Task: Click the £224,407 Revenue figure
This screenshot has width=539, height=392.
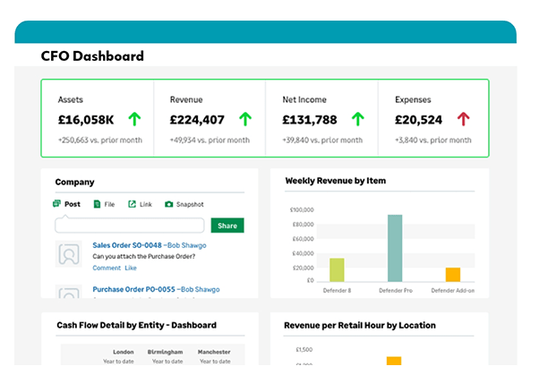Action: point(197,119)
